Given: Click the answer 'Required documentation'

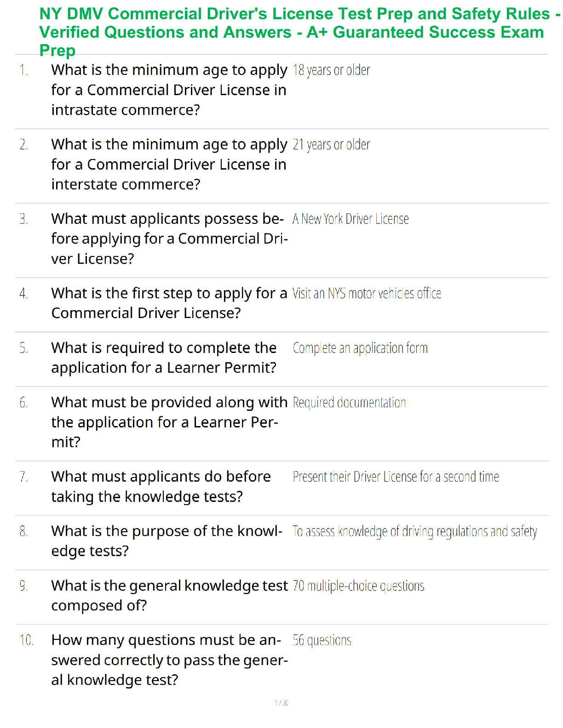Looking at the screenshot, I should (349, 403).
